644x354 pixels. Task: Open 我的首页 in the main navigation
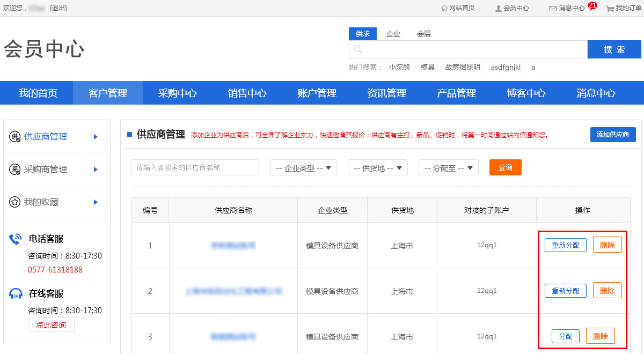pyautogui.click(x=38, y=93)
